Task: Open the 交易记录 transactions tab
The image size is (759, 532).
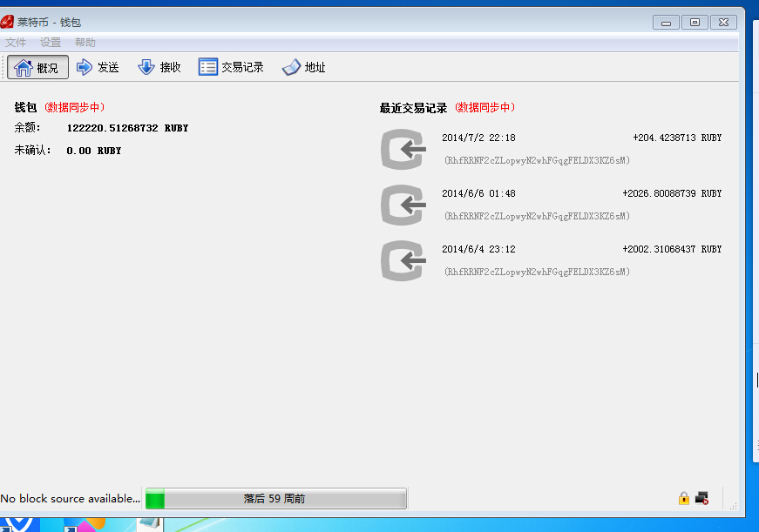Action: (x=232, y=67)
